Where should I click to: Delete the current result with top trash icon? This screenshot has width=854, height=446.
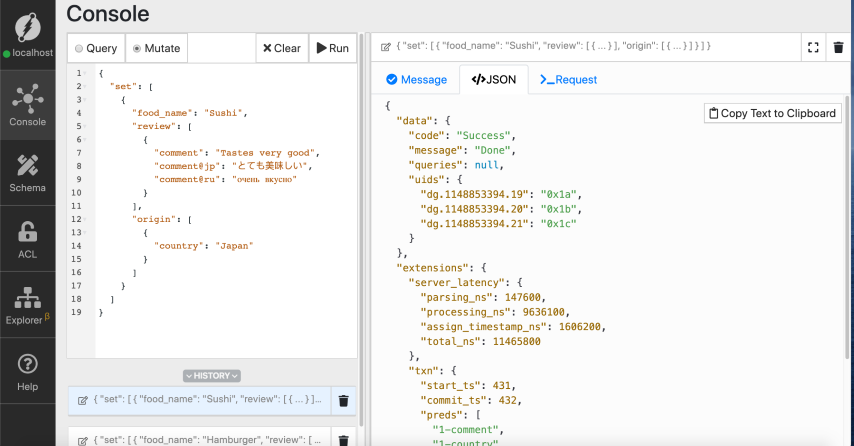click(838, 47)
